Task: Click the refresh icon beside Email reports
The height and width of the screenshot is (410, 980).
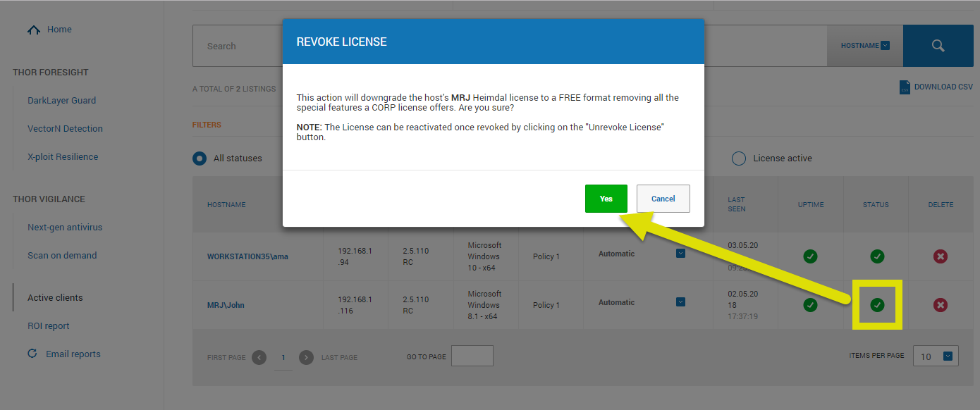Action: click(x=32, y=354)
